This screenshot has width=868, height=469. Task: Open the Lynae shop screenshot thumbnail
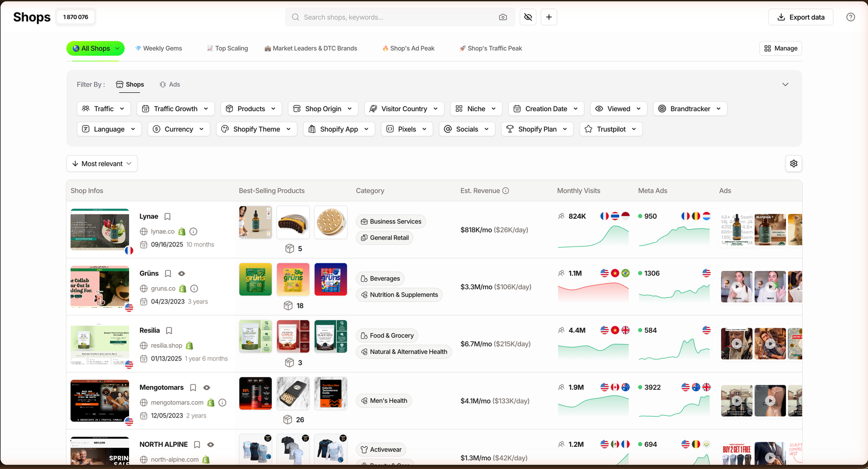point(100,230)
